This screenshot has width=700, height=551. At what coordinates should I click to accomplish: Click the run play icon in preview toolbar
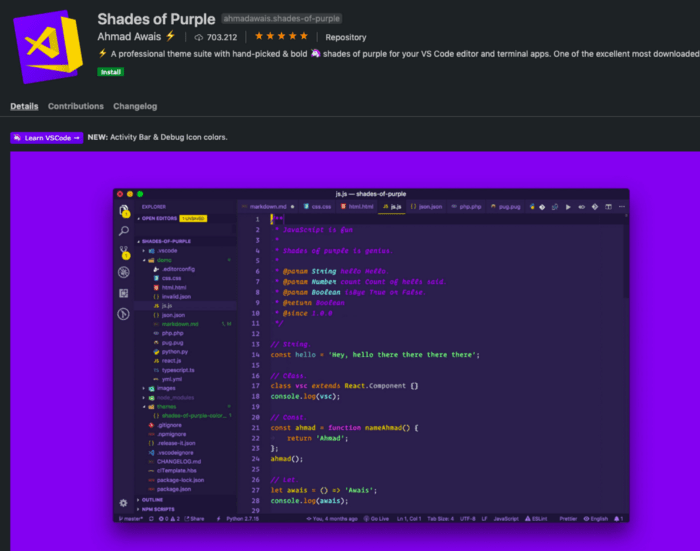(x=568, y=207)
